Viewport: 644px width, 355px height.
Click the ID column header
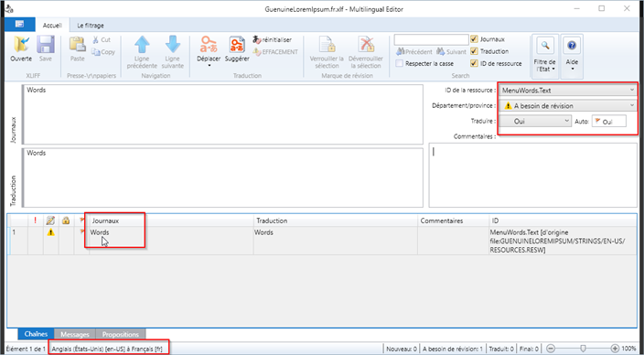coord(563,221)
